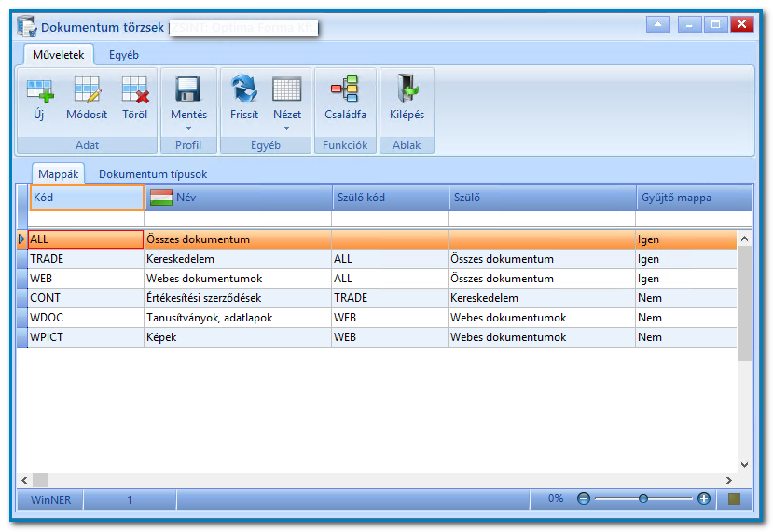
Task: Click the Szülő filter field
Action: click(542, 218)
